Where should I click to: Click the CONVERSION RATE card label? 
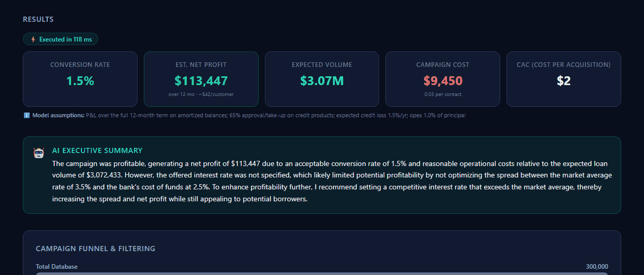tap(80, 65)
